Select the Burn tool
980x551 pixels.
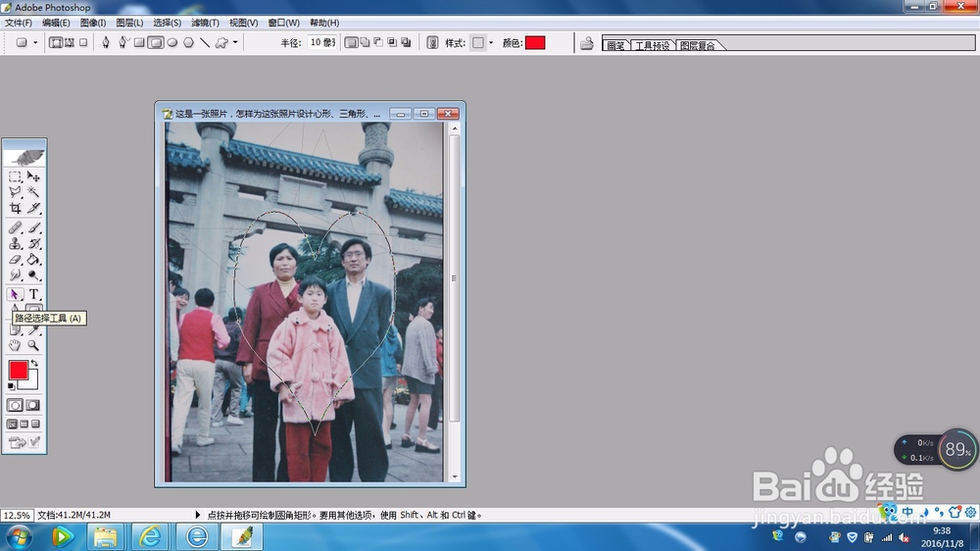33,275
